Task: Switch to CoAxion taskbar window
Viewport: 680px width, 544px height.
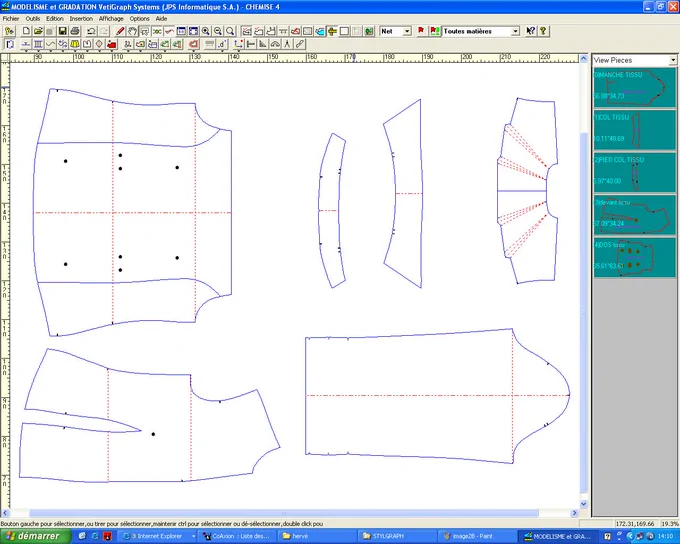Action: tap(238, 536)
